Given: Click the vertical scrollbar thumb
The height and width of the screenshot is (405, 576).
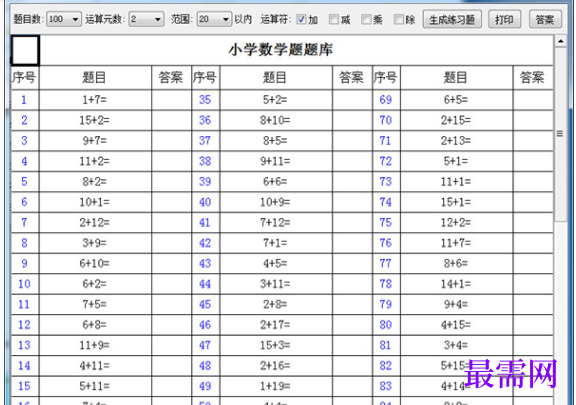Looking at the screenshot, I should tap(560, 134).
